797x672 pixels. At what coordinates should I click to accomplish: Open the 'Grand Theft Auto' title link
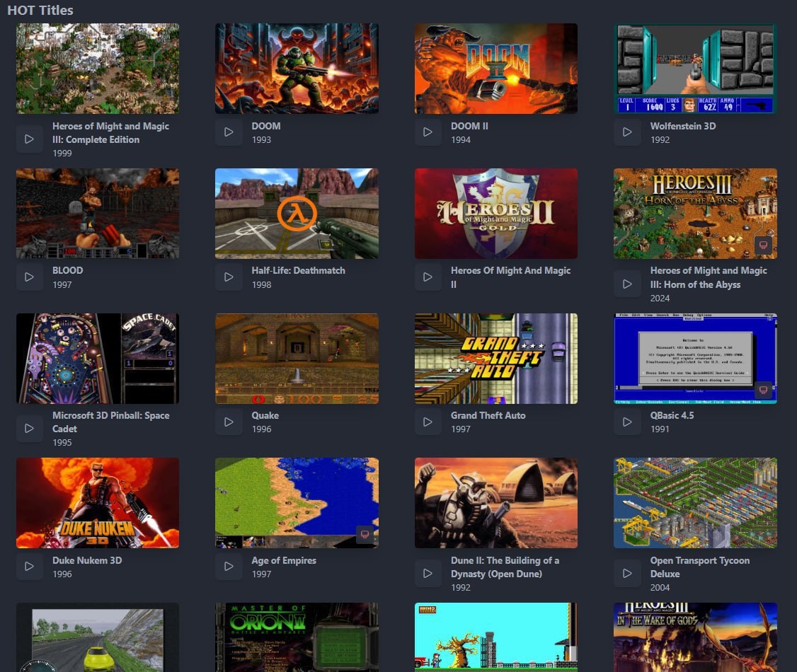488,415
